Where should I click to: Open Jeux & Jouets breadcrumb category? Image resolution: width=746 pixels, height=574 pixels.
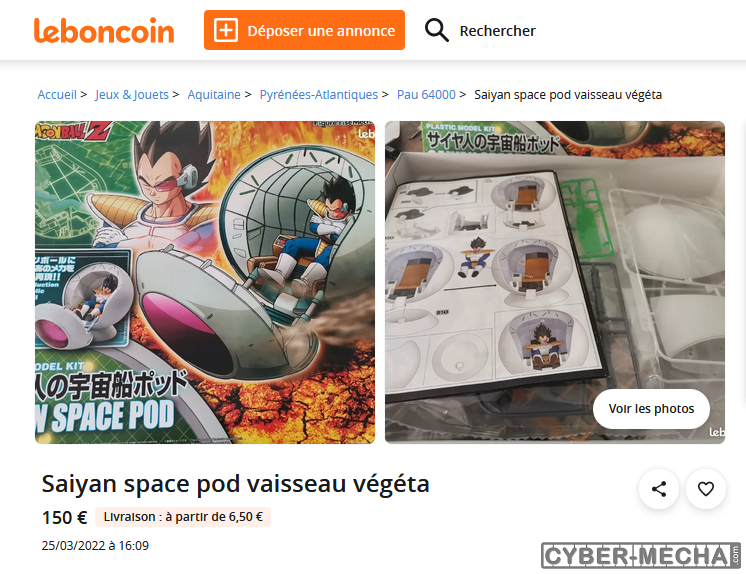click(132, 95)
